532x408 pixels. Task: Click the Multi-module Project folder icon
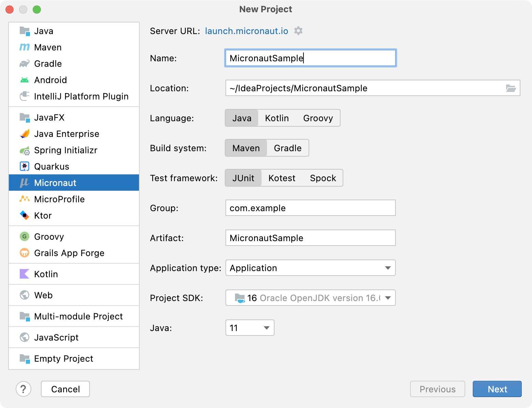click(25, 316)
